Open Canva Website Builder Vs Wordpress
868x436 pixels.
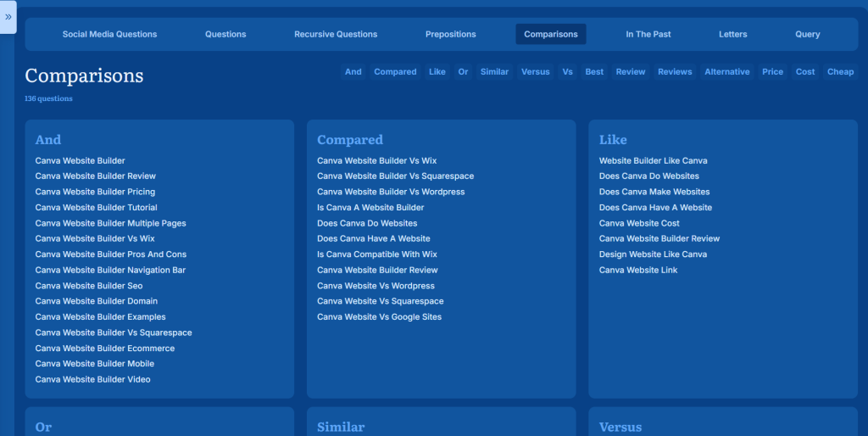click(391, 192)
